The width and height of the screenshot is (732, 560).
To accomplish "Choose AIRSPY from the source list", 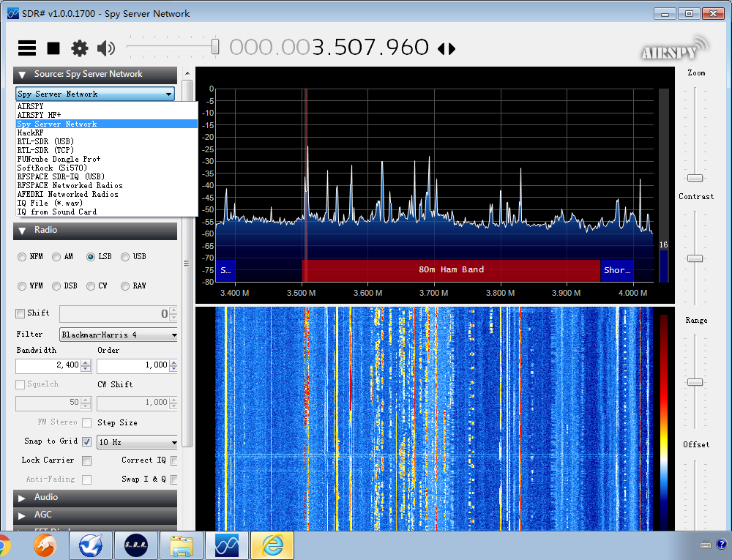I will [107, 106].
